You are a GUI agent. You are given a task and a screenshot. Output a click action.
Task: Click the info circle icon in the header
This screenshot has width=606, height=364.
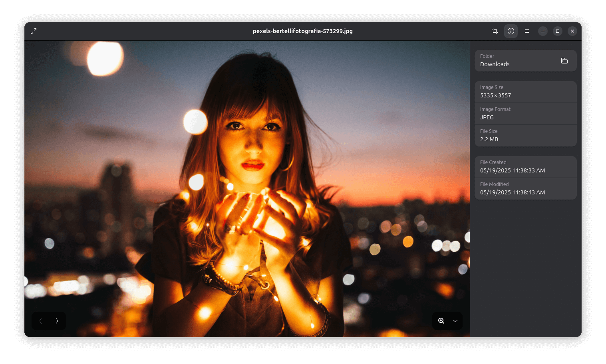point(511,31)
